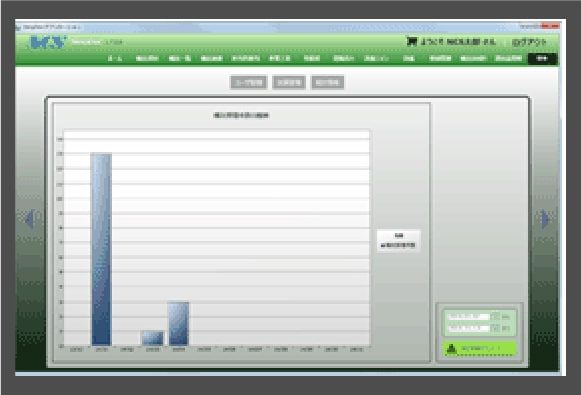Click the Logout link at top right
This screenshot has width=581, height=395.
529,42
